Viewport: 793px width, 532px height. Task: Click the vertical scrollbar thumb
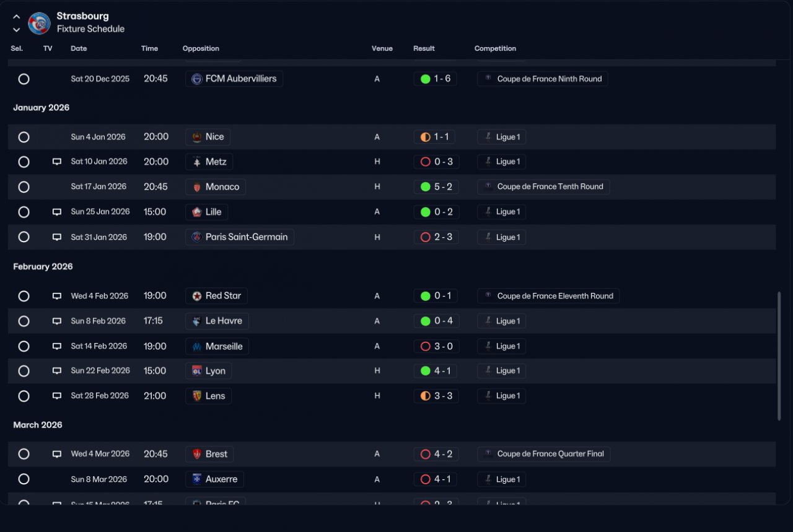point(779,357)
